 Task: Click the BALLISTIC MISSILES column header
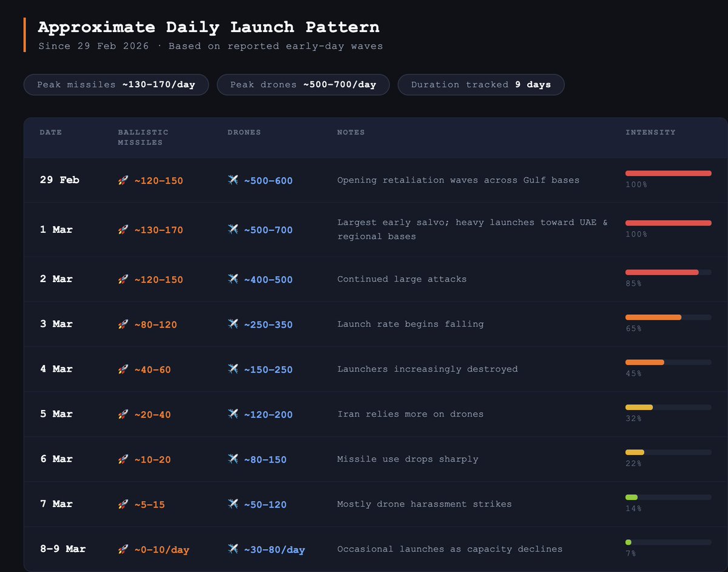click(143, 137)
